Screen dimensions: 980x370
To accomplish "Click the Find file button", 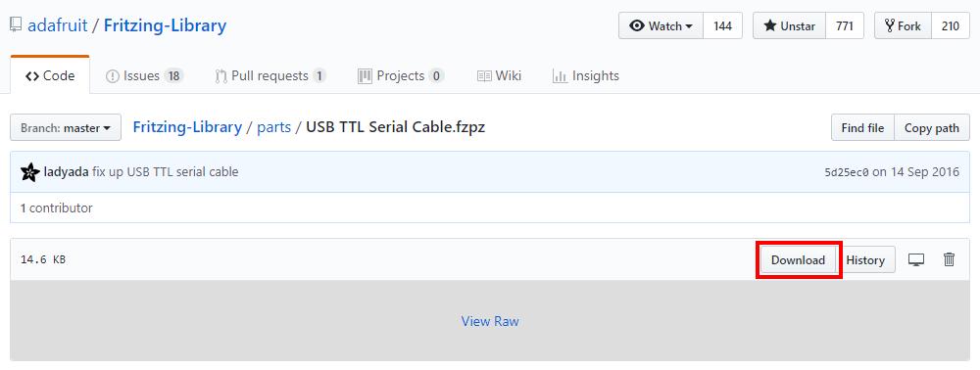I will click(862, 128).
